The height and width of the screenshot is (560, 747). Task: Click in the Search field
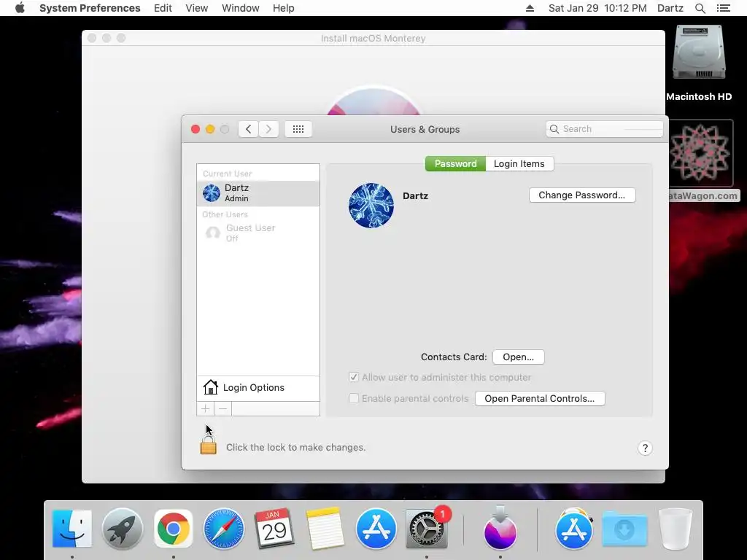click(x=604, y=129)
